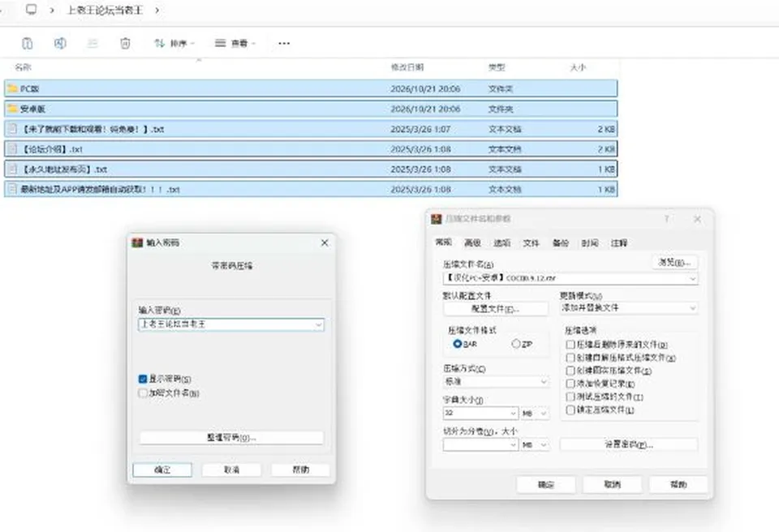Expand the archive file name dropdown arrow

(692, 279)
